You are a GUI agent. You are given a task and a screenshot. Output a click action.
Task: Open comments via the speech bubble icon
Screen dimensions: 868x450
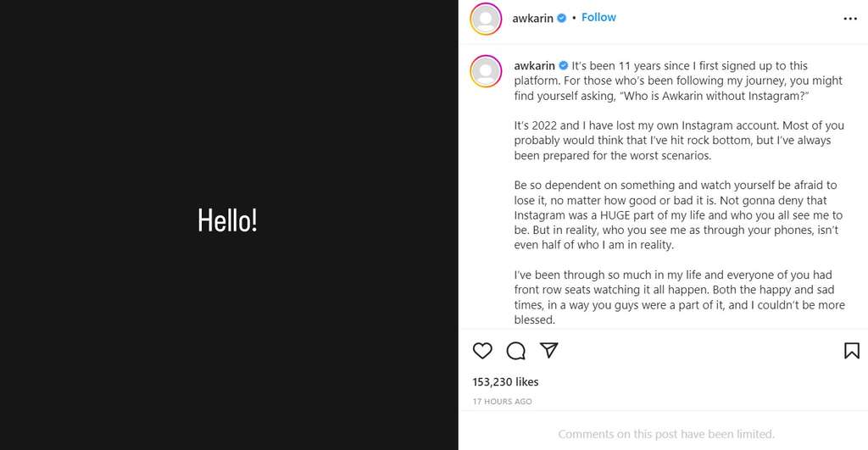point(515,351)
